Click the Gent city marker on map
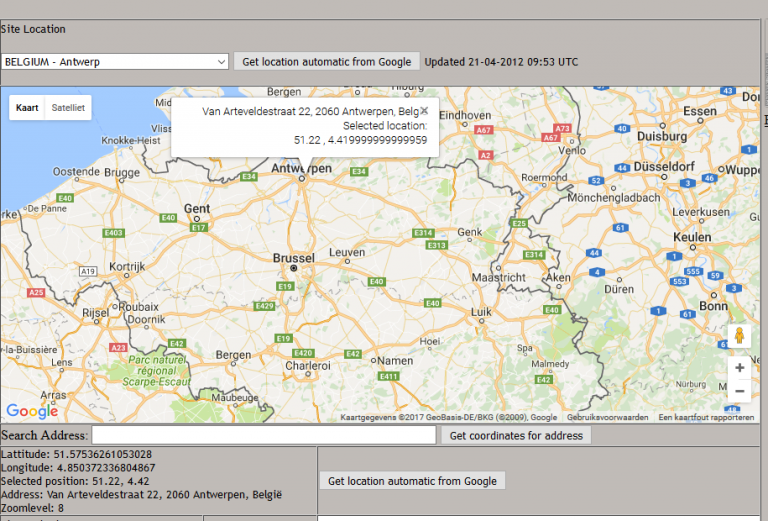Screen dimensions: 768x521 pos(197,219)
